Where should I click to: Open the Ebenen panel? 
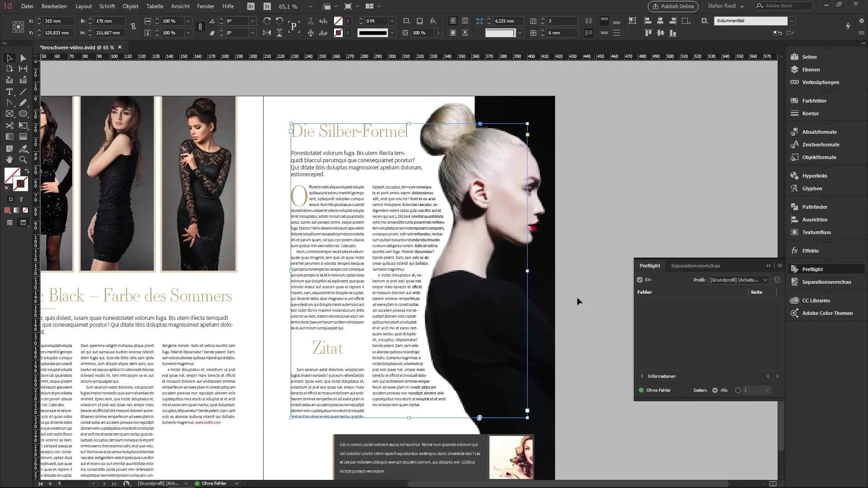click(x=811, y=70)
